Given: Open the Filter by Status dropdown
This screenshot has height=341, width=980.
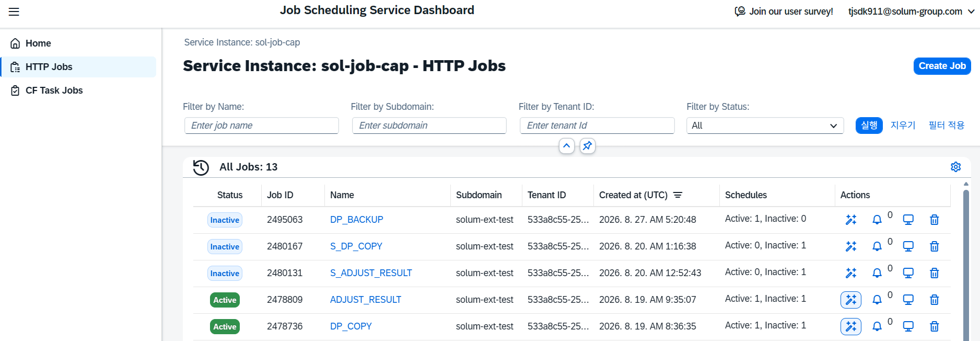Looking at the screenshot, I should click(x=765, y=126).
